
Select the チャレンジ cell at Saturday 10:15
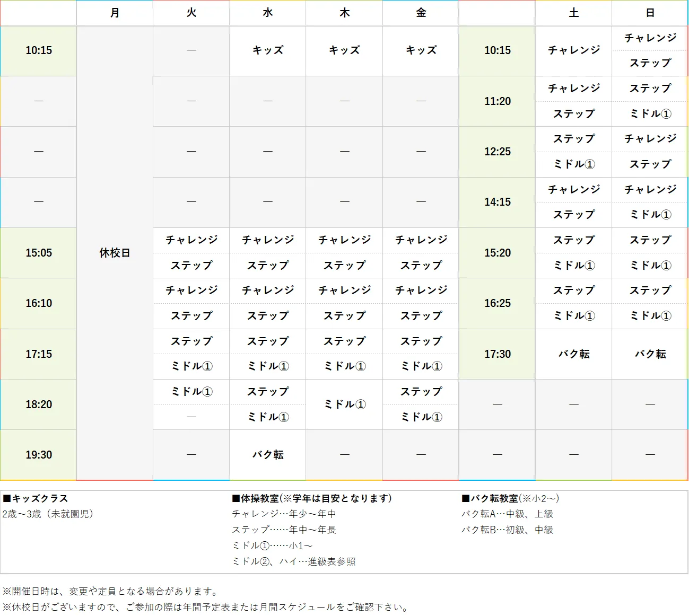click(573, 50)
